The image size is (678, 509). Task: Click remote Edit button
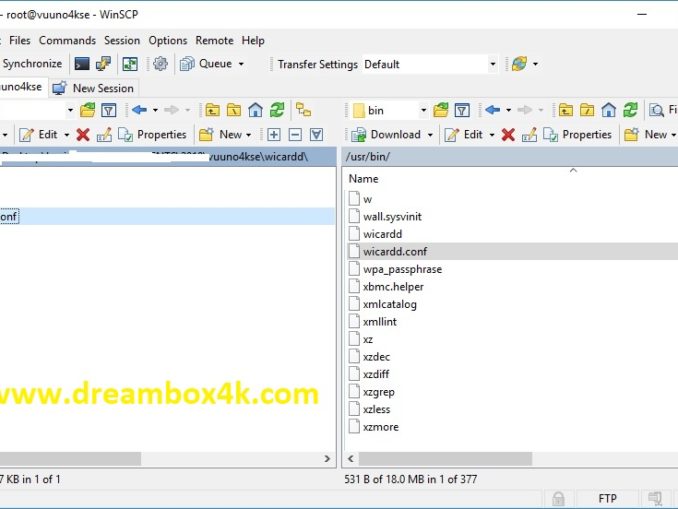pos(464,134)
